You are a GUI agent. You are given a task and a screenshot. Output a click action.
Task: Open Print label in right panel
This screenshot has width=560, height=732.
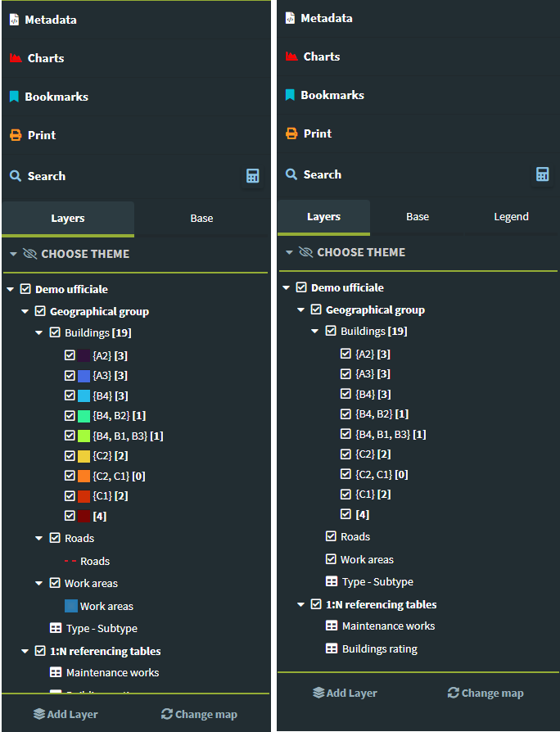click(x=318, y=133)
